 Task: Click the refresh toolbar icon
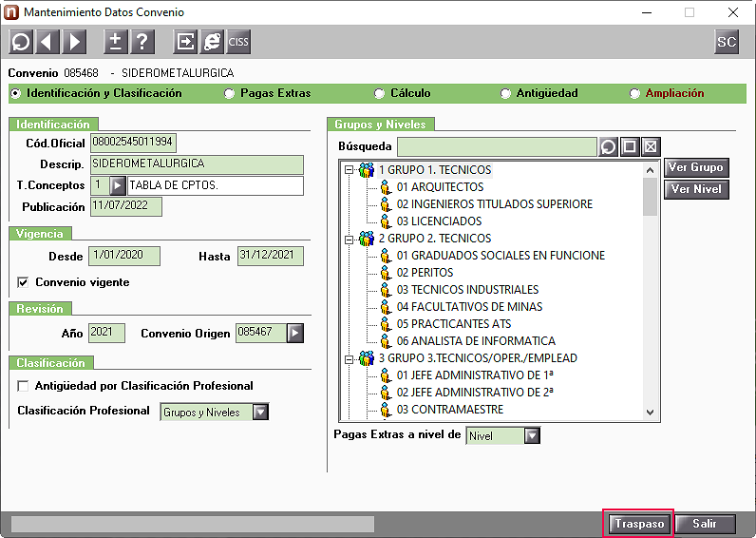(x=21, y=42)
